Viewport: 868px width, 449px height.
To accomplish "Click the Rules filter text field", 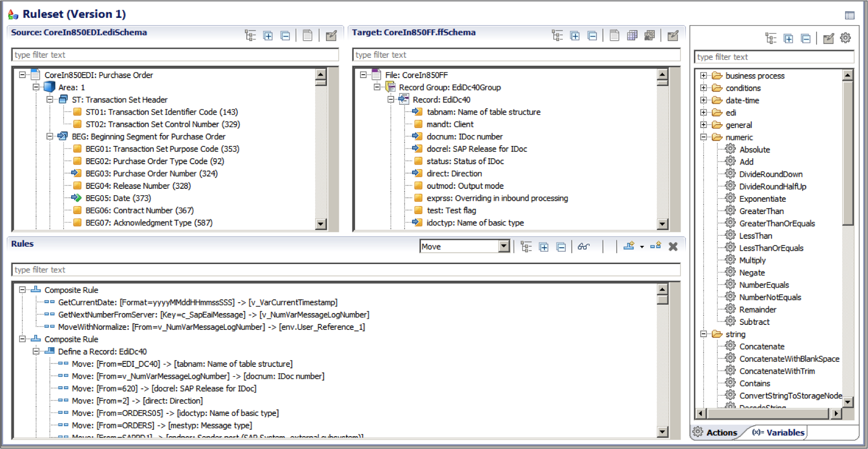I will pos(346,269).
